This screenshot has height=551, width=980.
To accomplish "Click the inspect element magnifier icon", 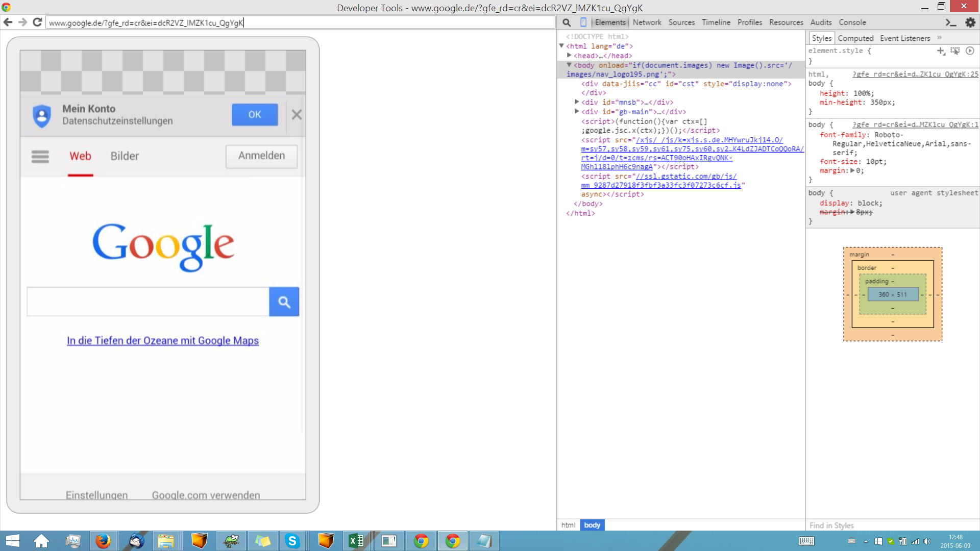I will [567, 22].
